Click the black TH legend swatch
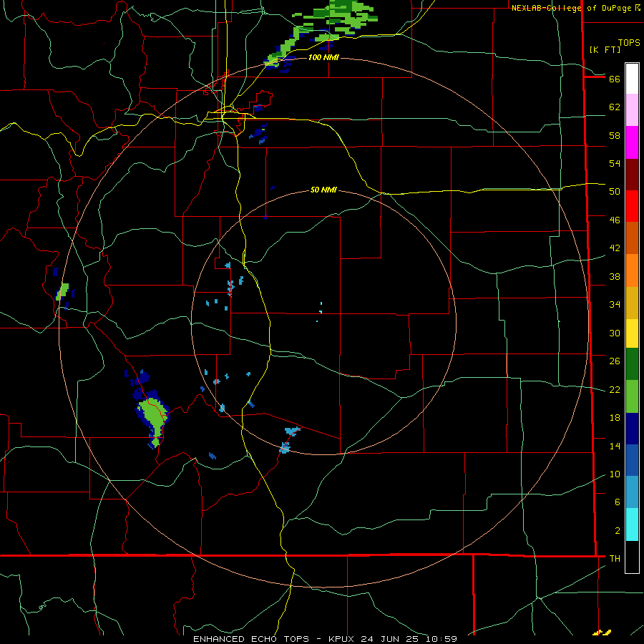The height and width of the screenshot is (644, 644). tap(632, 557)
